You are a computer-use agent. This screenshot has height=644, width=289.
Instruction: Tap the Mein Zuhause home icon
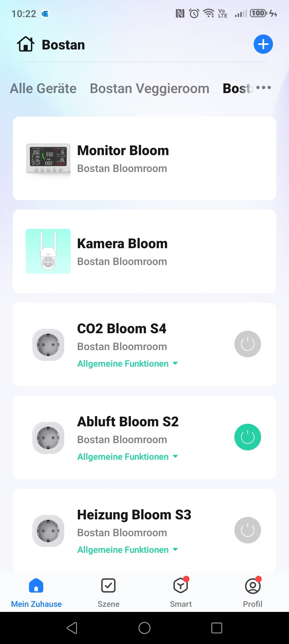36,586
